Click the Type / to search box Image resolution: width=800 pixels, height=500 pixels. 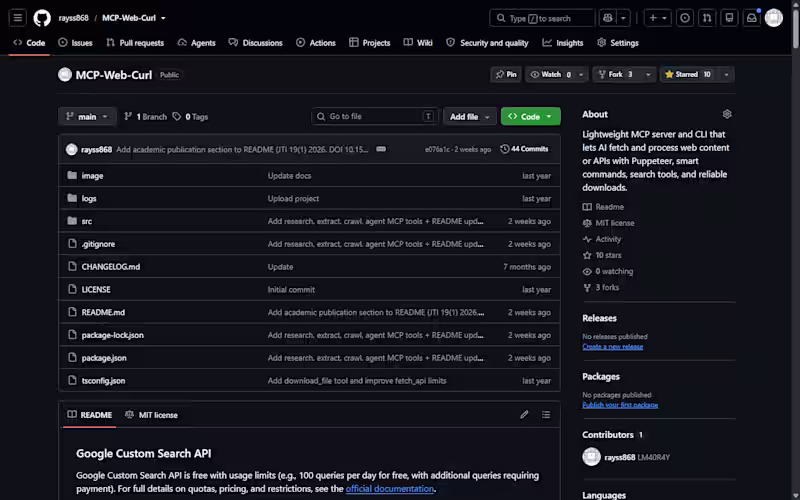click(542, 18)
